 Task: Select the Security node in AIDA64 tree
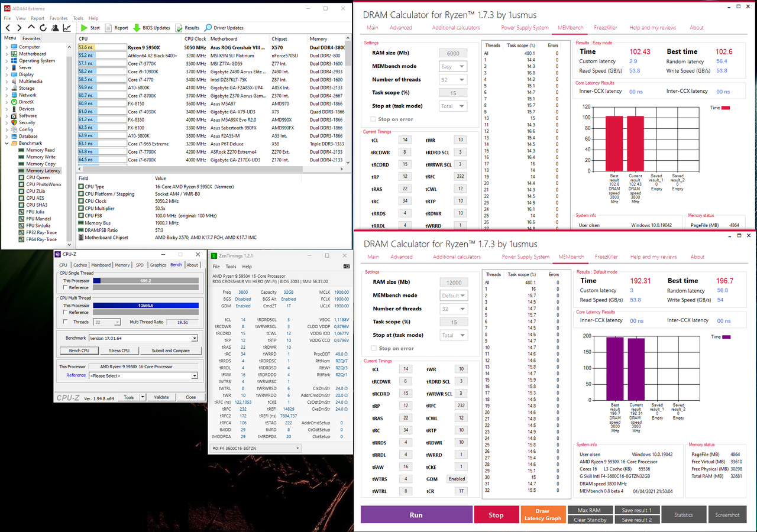coord(27,122)
